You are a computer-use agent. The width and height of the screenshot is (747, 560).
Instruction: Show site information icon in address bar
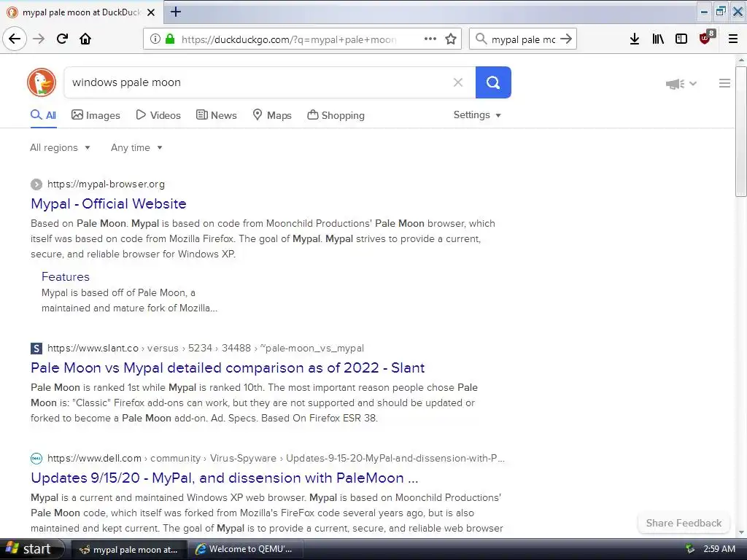pos(155,39)
